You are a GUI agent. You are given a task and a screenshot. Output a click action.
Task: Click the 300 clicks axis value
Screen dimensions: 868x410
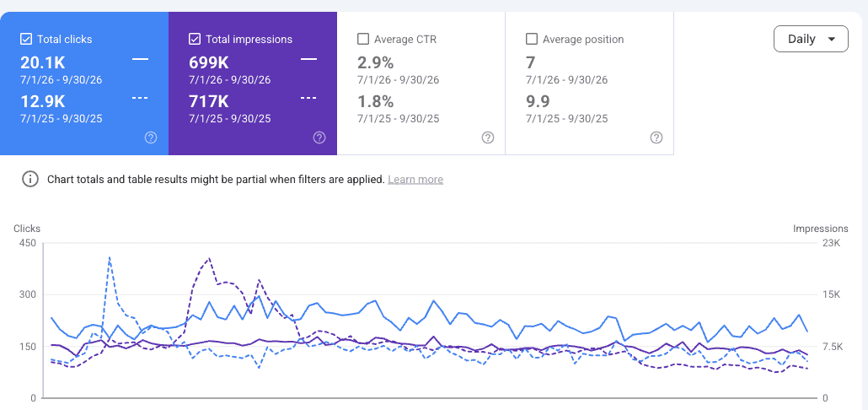(x=27, y=294)
